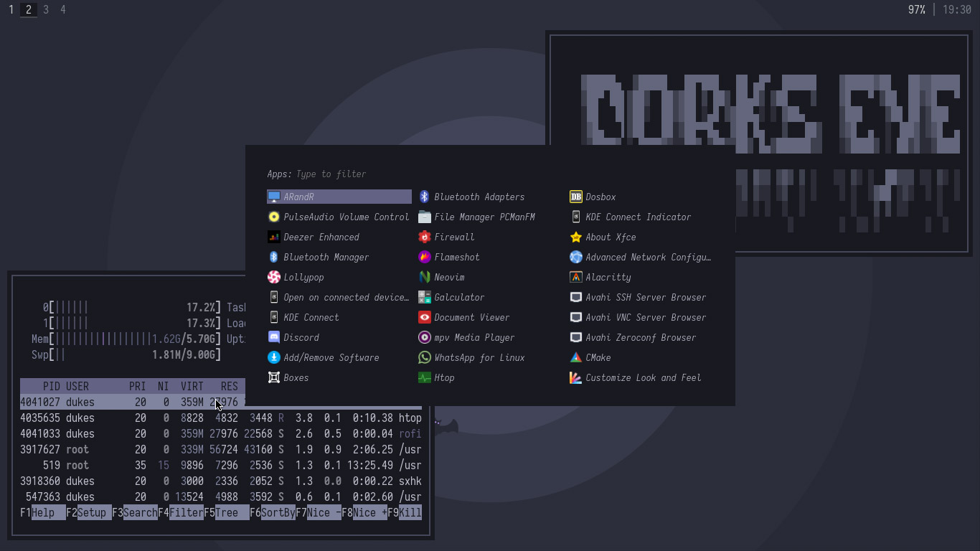Viewport: 980px width, 551px height.
Task: Click F3 Search in htop footer
Action: point(135,512)
